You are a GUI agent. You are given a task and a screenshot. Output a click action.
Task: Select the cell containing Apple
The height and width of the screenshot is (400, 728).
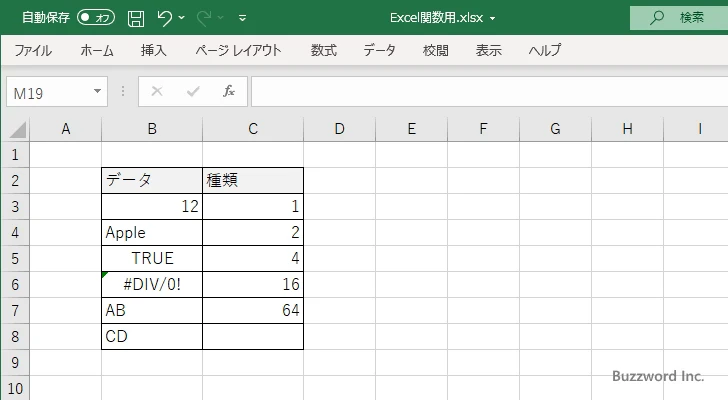tap(152, 232)
